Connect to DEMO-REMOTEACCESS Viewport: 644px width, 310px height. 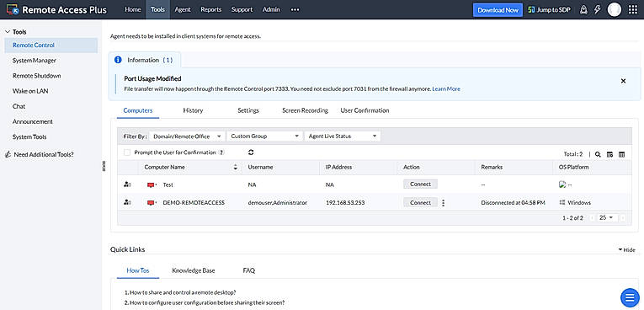pos(420,202)
